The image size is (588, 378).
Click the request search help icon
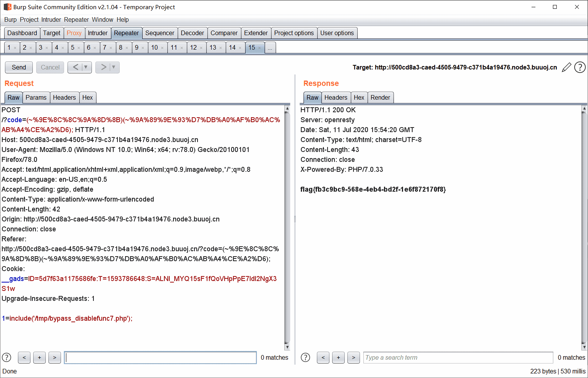pos(7,357)
